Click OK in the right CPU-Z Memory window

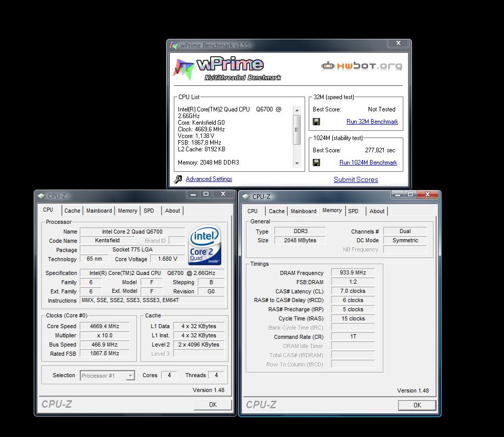coord(417,405)
